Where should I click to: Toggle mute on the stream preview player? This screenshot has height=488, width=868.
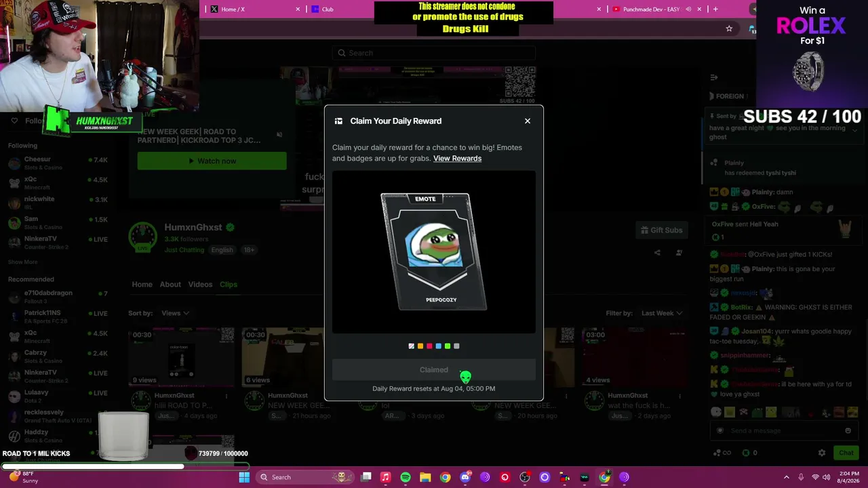pyautogui.click(x=279, y=134)
